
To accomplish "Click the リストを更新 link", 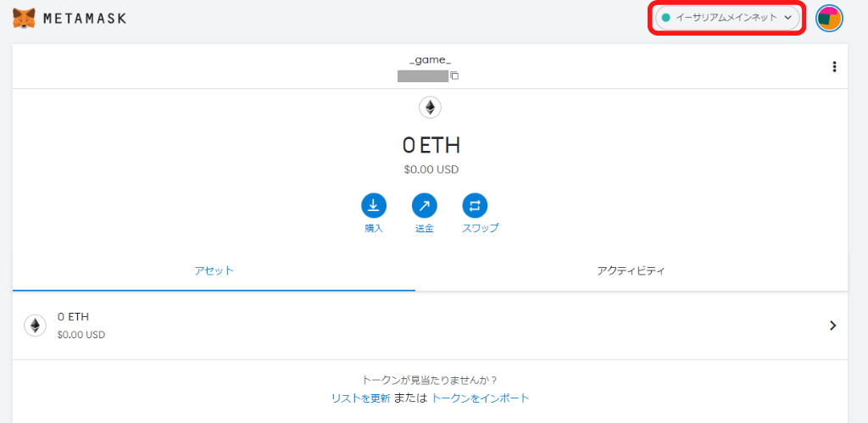I will 361,398.
